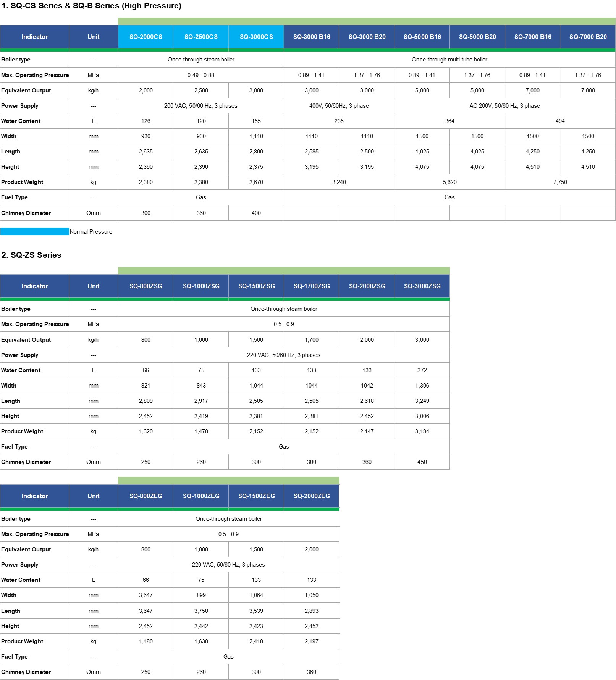Click the 'AC 200V, 50/60 Hz, 3 phase' cell
The width and height of the screenshot is (616, 680).
pos(504,106)
